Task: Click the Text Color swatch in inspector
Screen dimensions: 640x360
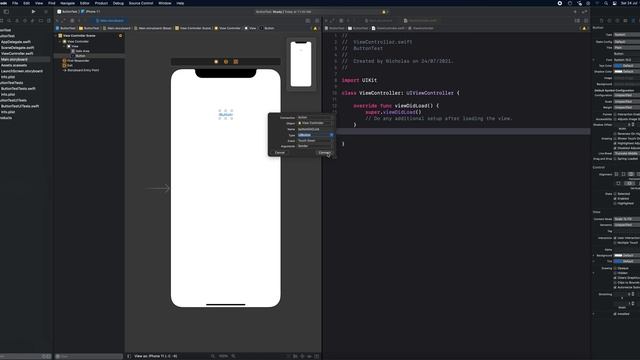Action: (618, 66)
